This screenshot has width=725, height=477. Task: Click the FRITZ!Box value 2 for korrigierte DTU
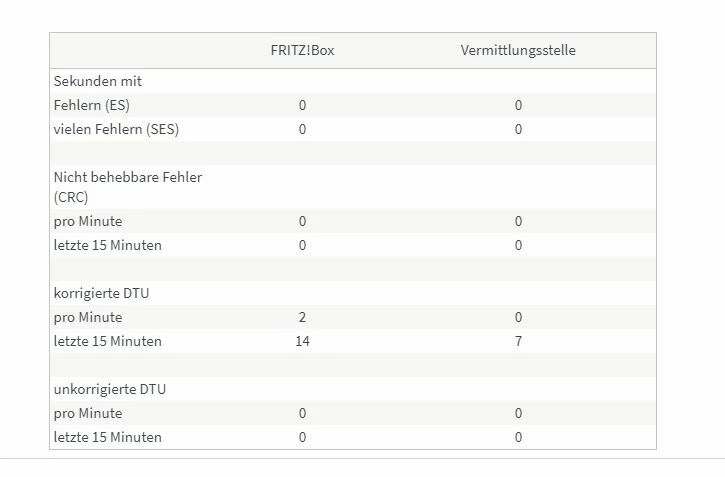click(x=302, y=317)
